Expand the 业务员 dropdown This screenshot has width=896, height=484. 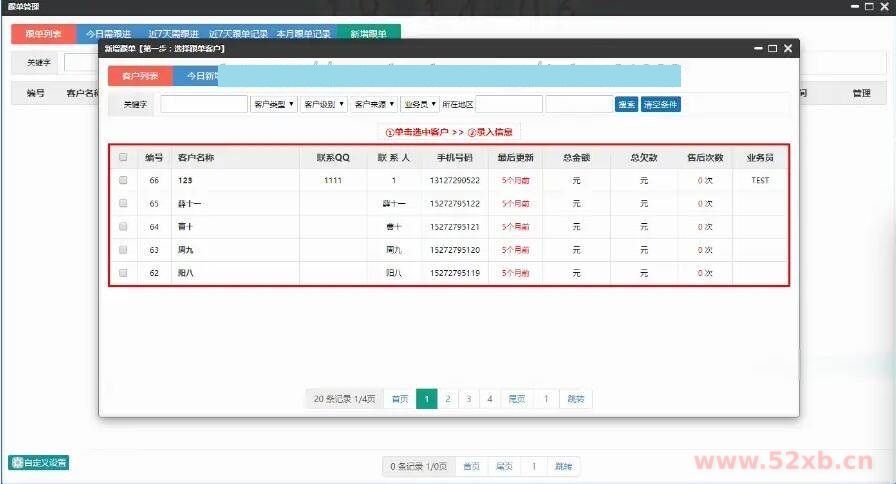click(x=419, y=104)
